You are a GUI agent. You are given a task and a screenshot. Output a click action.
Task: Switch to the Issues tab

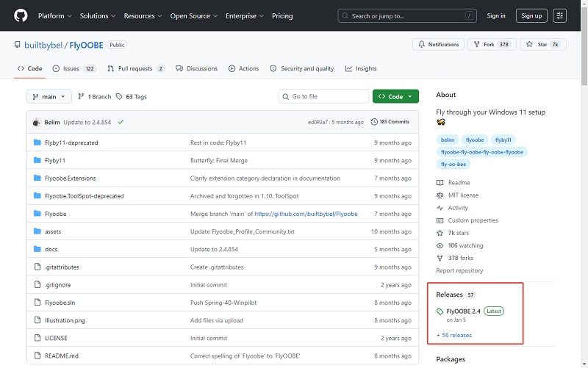[74, 68]
